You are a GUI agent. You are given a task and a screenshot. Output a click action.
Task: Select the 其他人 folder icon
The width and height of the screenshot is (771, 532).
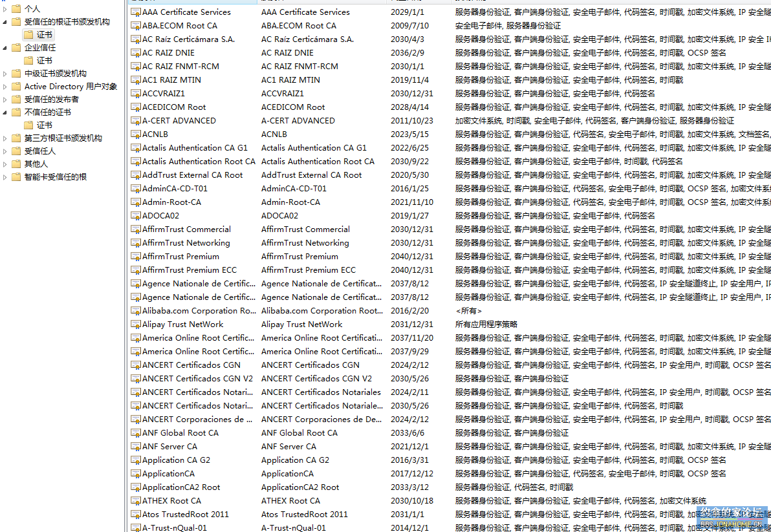16,164
